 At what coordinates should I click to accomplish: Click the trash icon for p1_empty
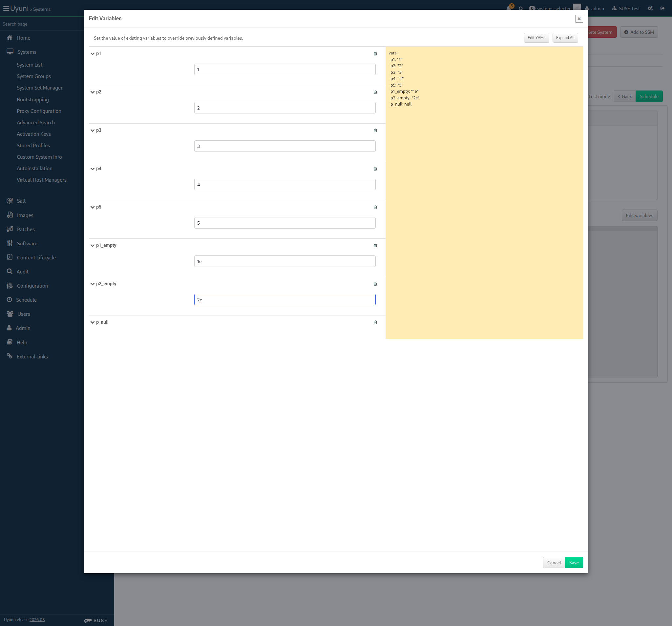pyautogui.click(x=375, y=246)
